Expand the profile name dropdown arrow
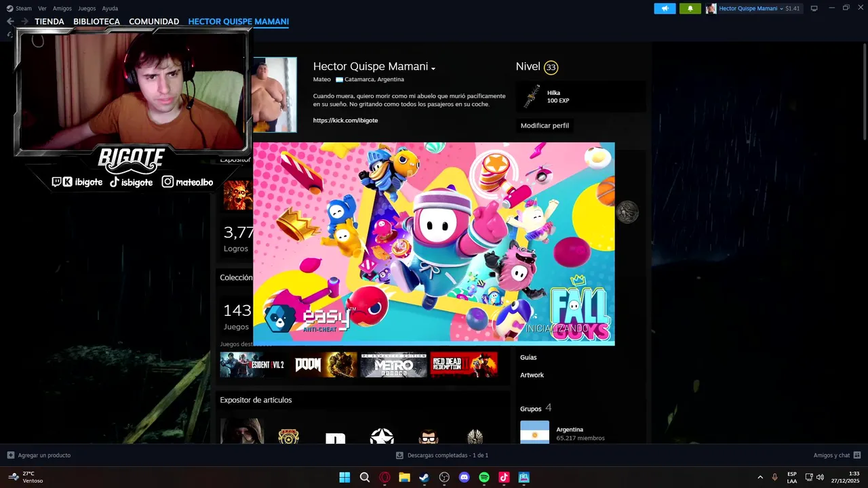 (433, 68)
